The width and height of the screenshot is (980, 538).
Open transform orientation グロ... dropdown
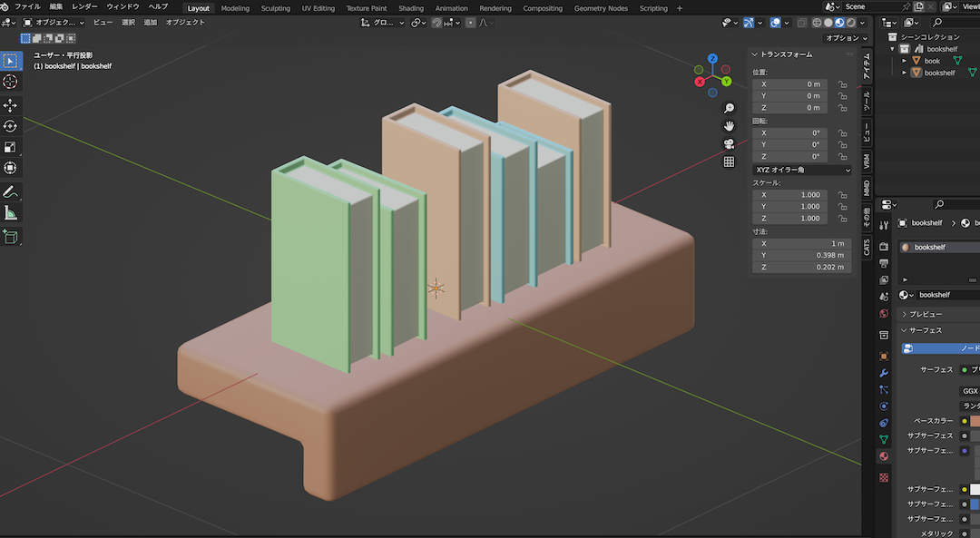point(383,23)
